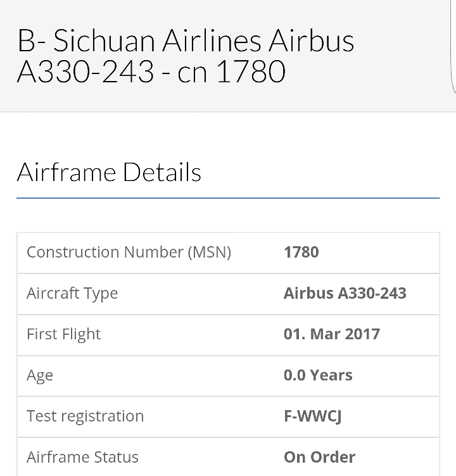Click the F-WWCJ test registration value
The height and width of the screenshot is (476, 456).
click(313, 416)
